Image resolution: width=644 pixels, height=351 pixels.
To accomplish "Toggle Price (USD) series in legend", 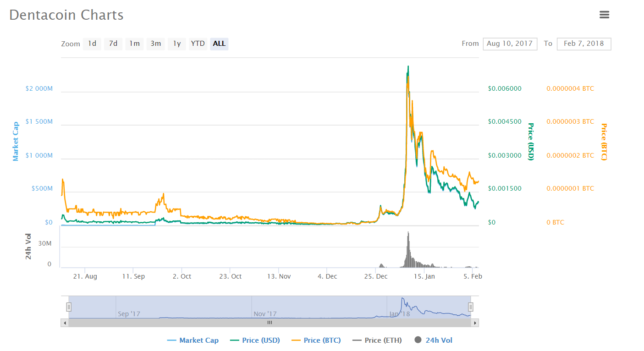I will pos(255,340).
